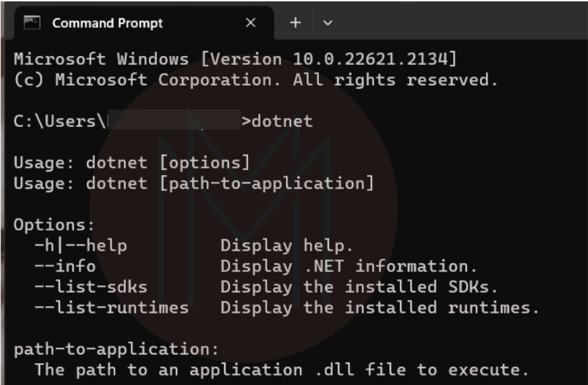Click the -h|--help option text

pyautogui.click(x=81, y=246)
